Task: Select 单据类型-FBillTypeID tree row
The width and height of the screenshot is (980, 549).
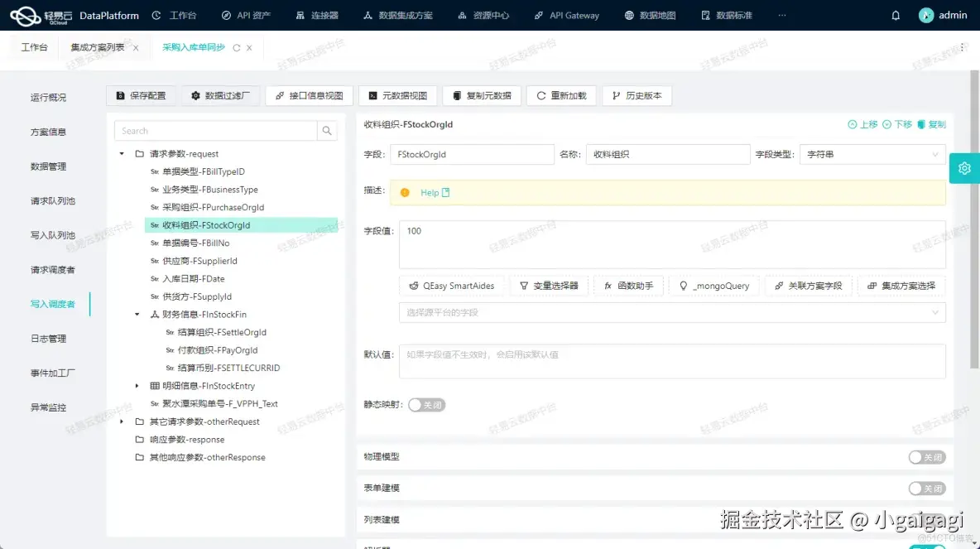Action: [241, 171]
